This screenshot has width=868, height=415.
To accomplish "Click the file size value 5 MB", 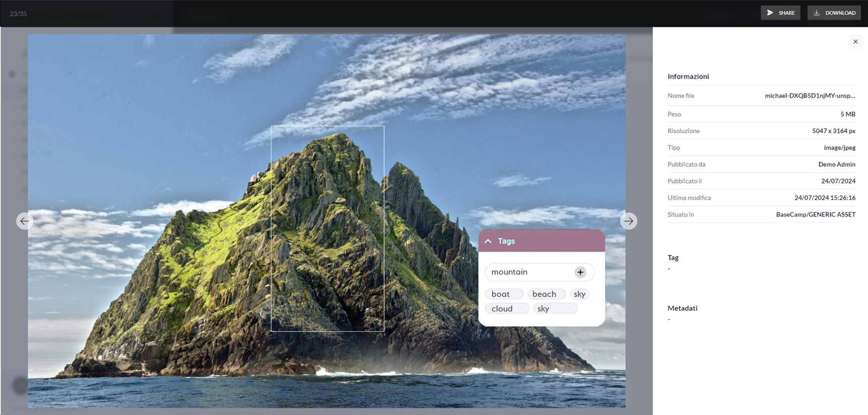I will 848,114.
